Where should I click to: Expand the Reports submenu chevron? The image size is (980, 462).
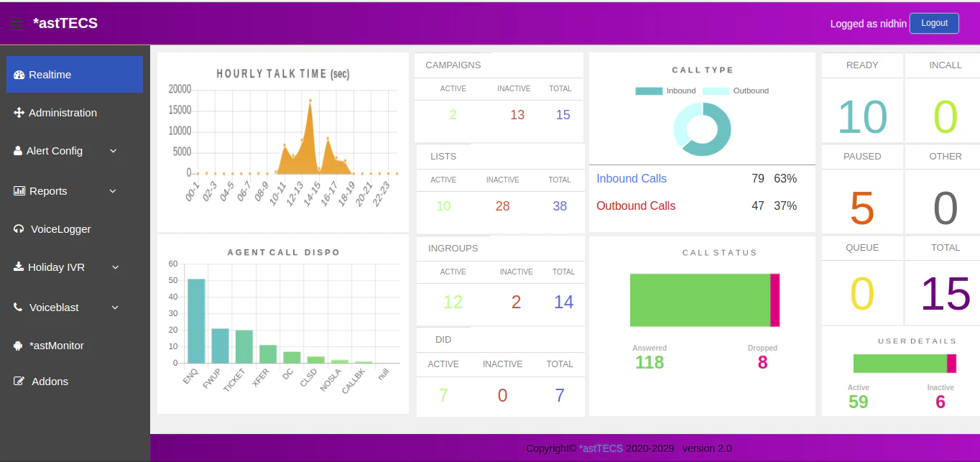(113, 191)
